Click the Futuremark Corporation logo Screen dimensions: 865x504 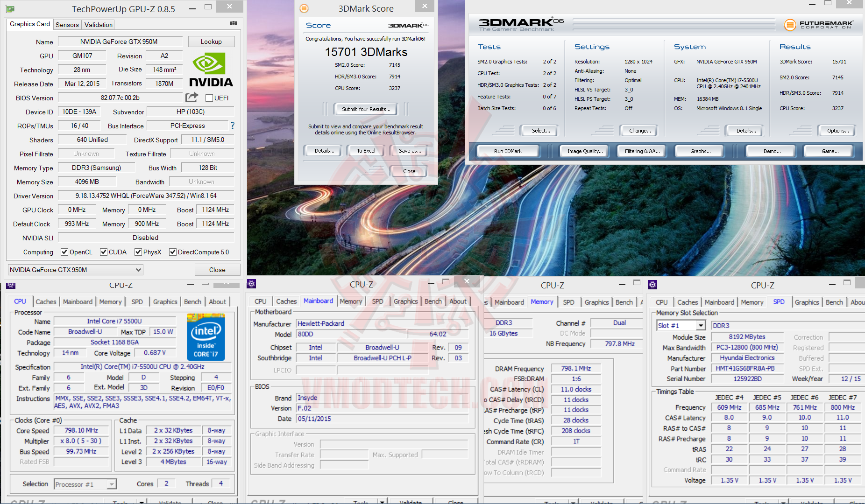pos(819,25)
